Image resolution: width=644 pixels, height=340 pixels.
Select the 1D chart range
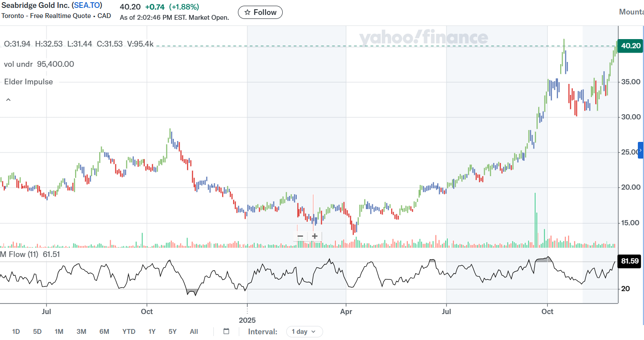16,331
